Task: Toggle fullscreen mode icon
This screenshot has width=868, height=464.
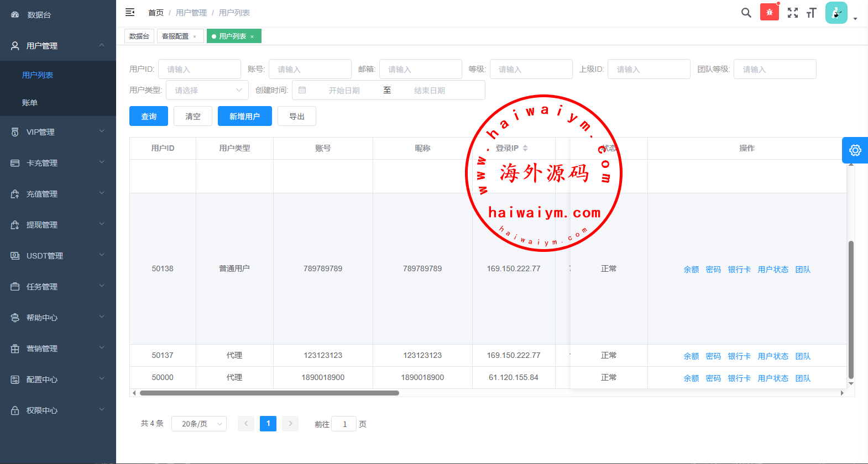Action: point(792,13)
